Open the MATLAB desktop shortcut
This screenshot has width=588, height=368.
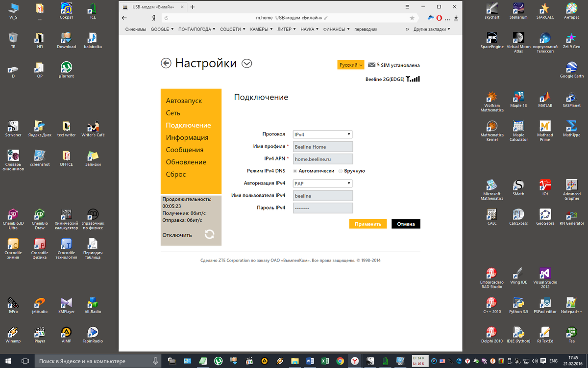(545, 99)
